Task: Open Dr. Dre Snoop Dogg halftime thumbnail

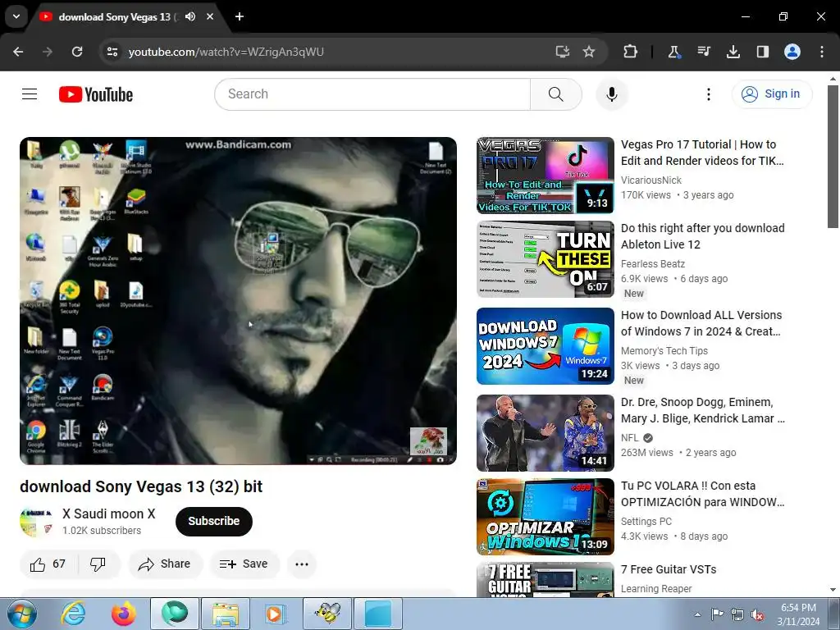Action: tap(546, 433)
